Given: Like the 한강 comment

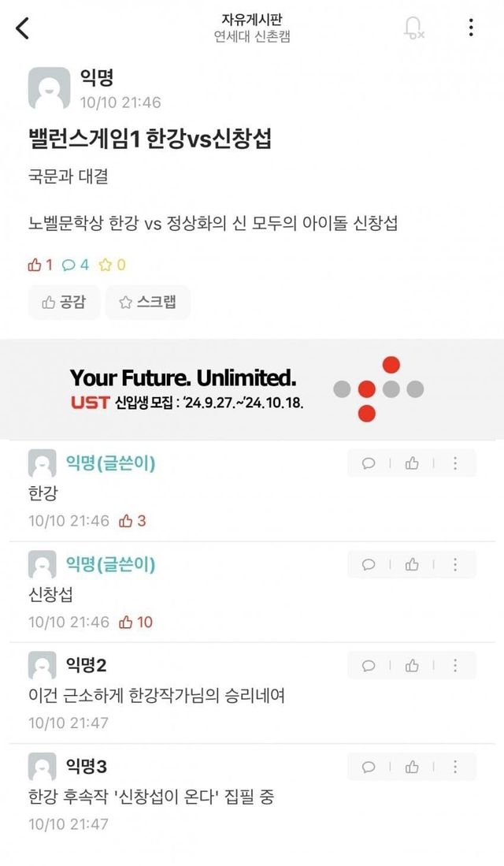Looking at the screenshot, I should pyautogui.click(x=412, y=463).
